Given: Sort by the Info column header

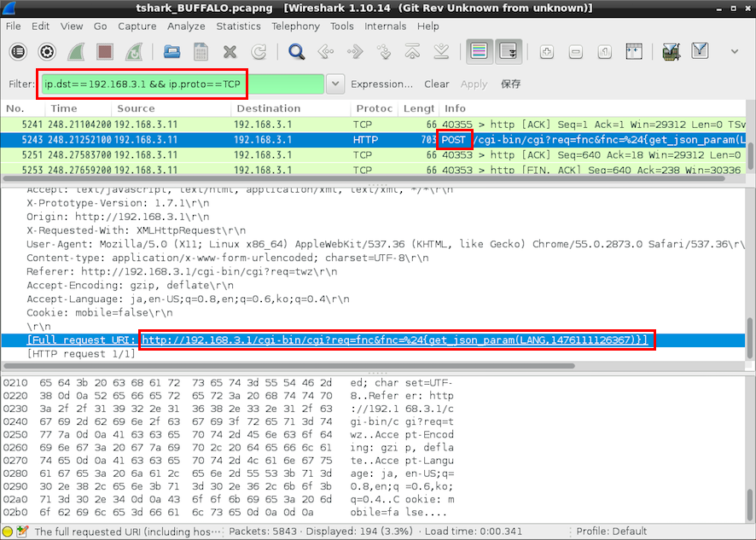Looking at the screenshot, I should [x=592, y=108].
